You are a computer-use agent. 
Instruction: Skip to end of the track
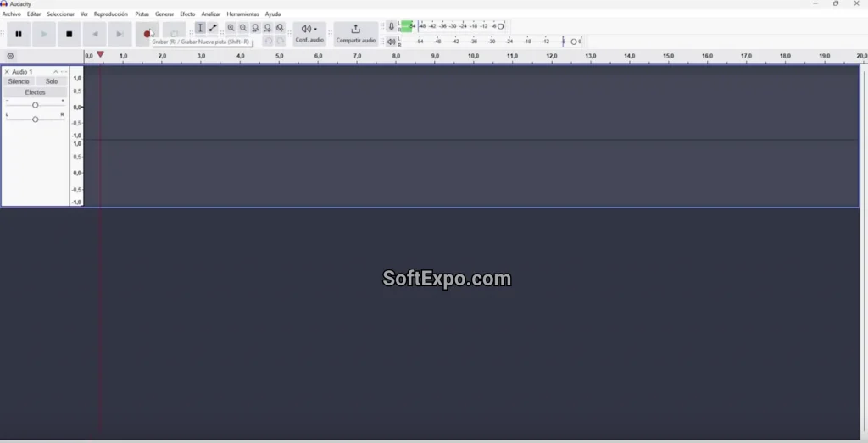click(x=120, y=34)
